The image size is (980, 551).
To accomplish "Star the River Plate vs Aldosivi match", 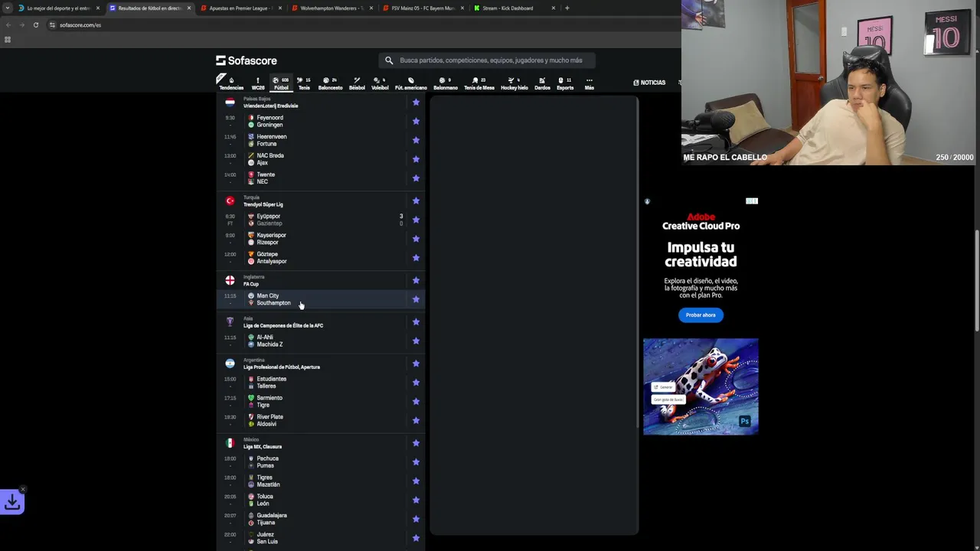I will [x=416, y=420].
